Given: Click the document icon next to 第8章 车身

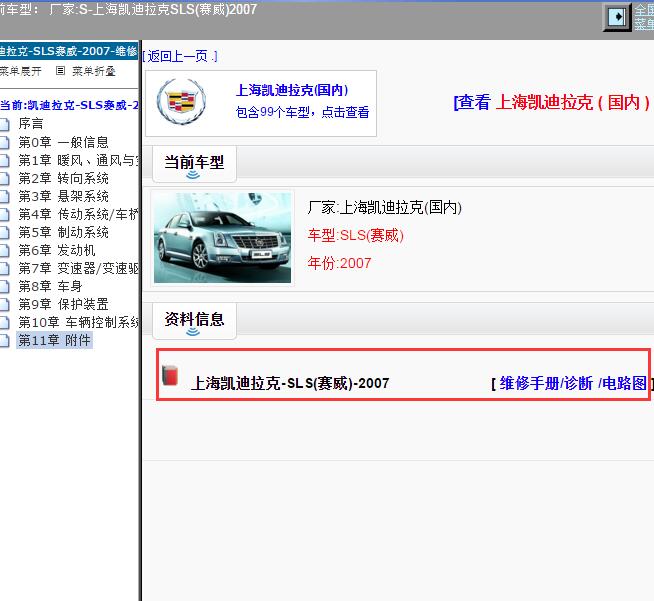Looking at the screenshot, I should click(x=5, y=287).
